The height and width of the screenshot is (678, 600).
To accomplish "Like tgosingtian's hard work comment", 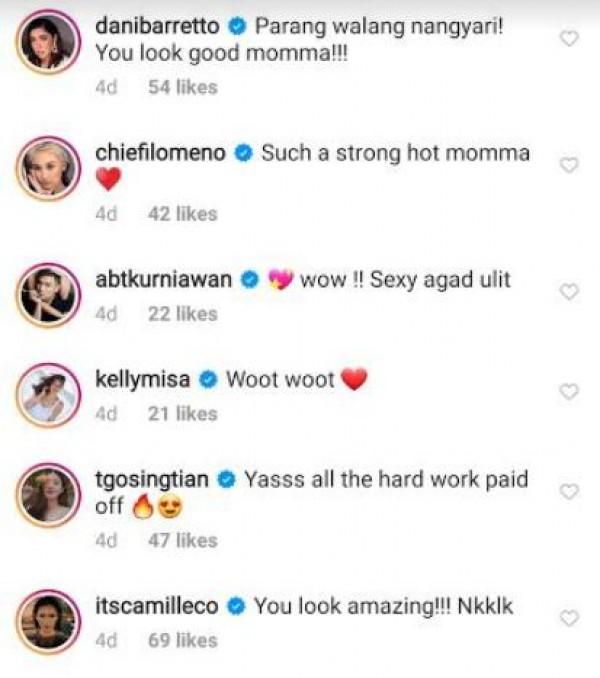I will click(x=569, y=492).
